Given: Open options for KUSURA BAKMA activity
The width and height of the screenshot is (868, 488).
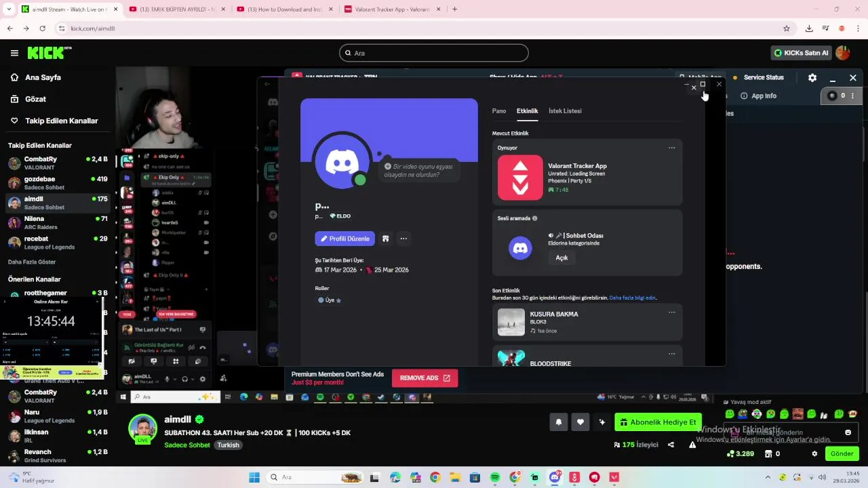Looking at the screenshot, I should [x=671, y=312].
